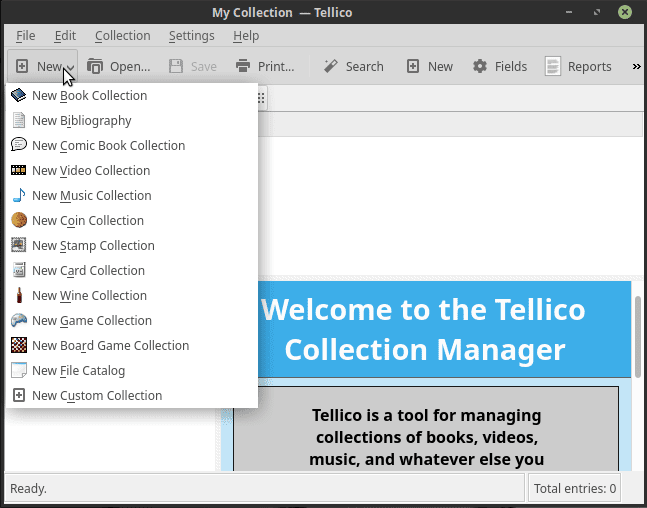Click the document icon beside New Bibliography
Screen dimensions: 647x508
(19, 121)
